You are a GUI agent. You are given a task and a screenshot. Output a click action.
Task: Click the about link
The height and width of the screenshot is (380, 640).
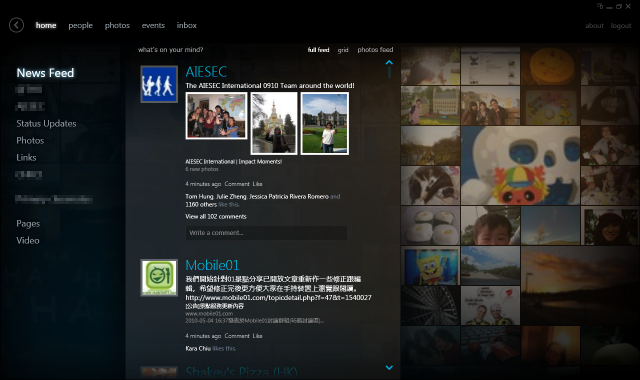[x=594, y=26]
